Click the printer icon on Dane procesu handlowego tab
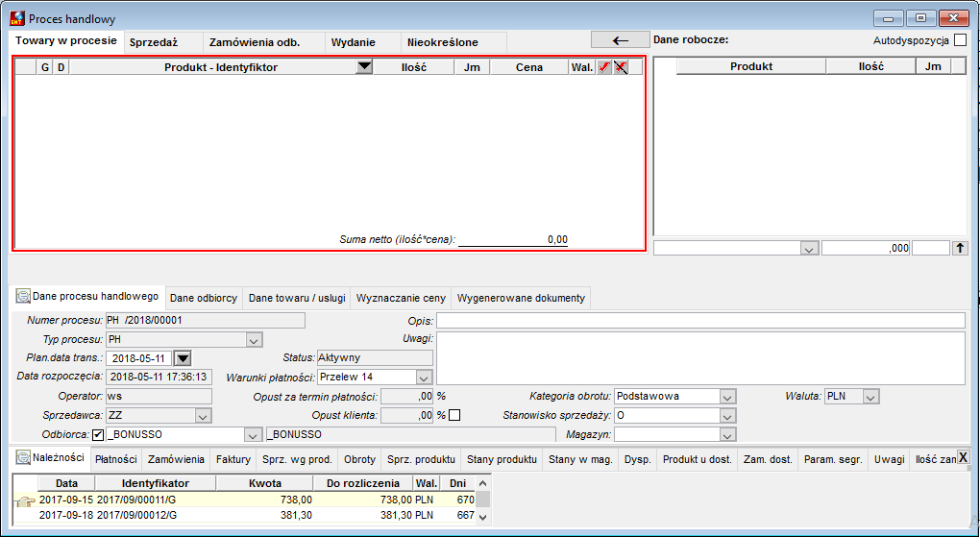 pyautogui.click(x=23, y=296)
